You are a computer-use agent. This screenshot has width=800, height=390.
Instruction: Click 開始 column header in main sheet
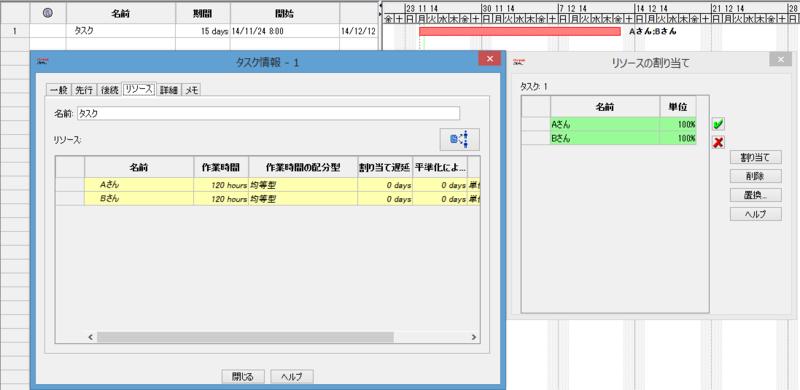coord(285,13)
